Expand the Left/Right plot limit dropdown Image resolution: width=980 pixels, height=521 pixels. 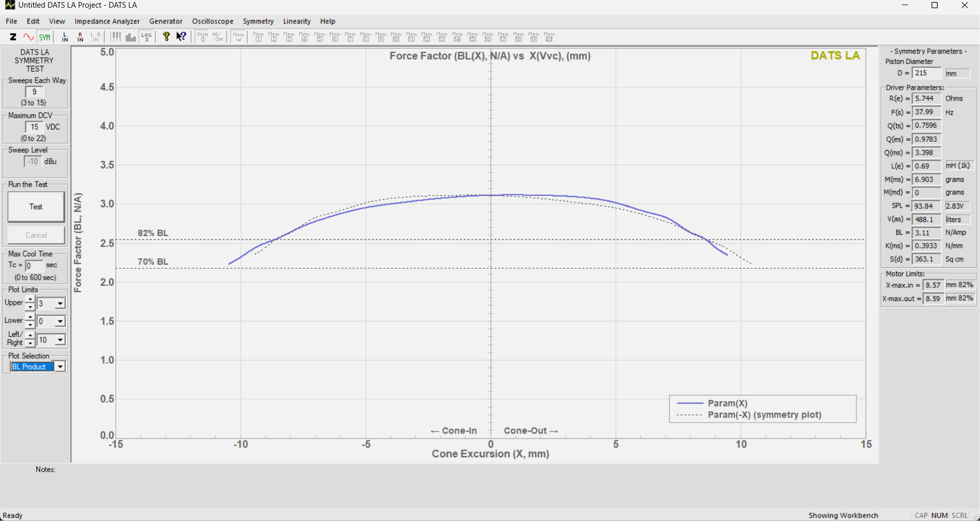pos(60,340)
